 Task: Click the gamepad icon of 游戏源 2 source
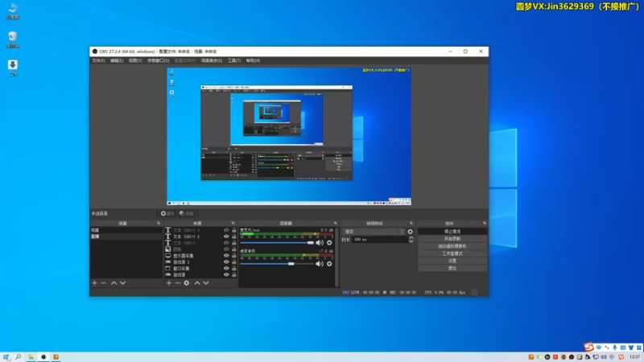168,262
